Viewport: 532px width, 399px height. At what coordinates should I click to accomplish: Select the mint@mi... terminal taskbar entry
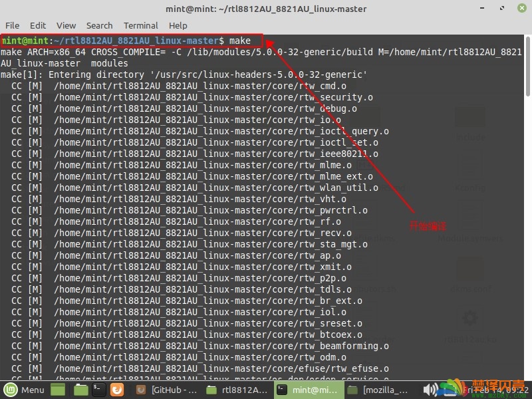[308, 390]
